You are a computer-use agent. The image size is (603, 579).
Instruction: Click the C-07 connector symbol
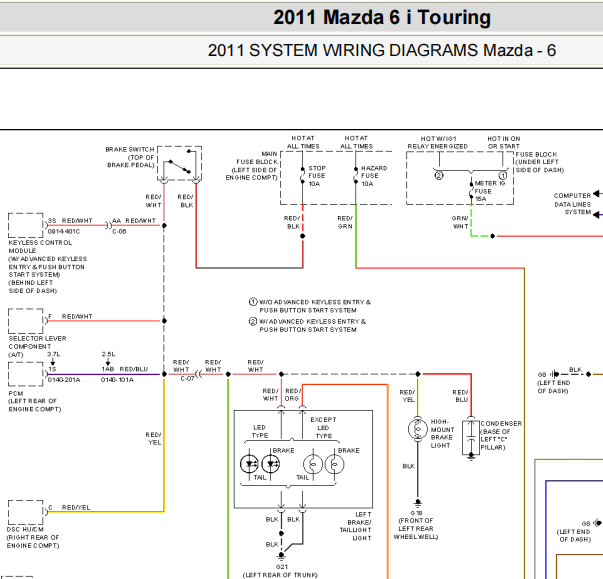tap(199, 374)
